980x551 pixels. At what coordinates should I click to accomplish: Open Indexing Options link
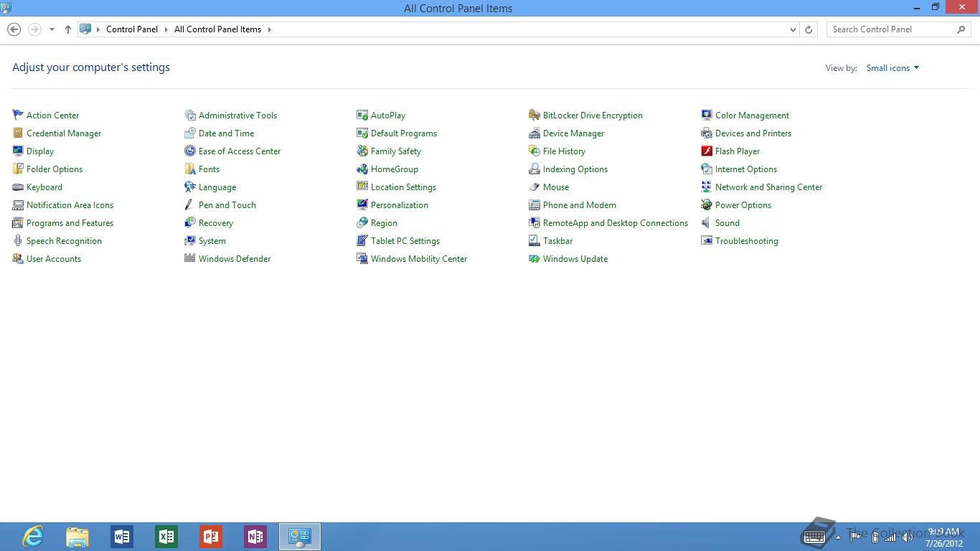[575, 169]
